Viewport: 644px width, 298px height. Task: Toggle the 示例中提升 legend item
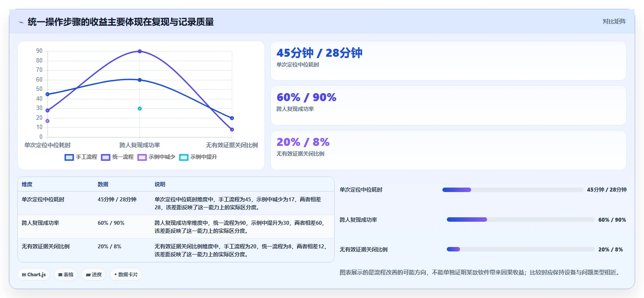click(198, 157)
